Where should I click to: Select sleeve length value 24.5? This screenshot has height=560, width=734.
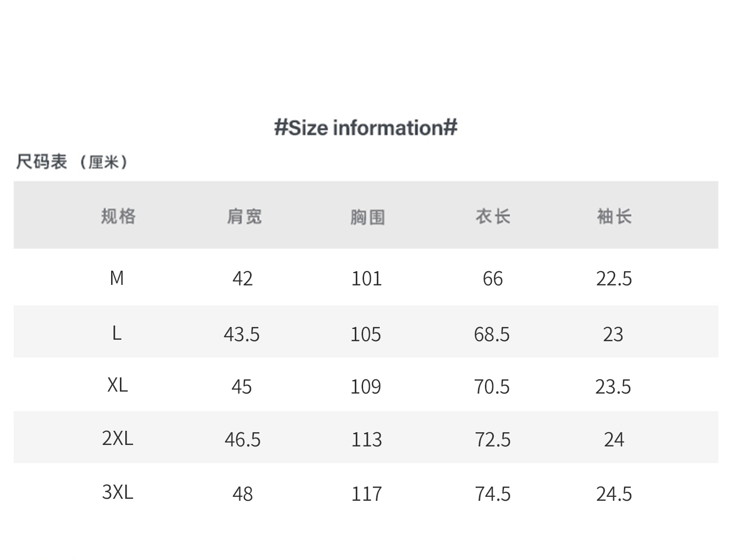614,494
